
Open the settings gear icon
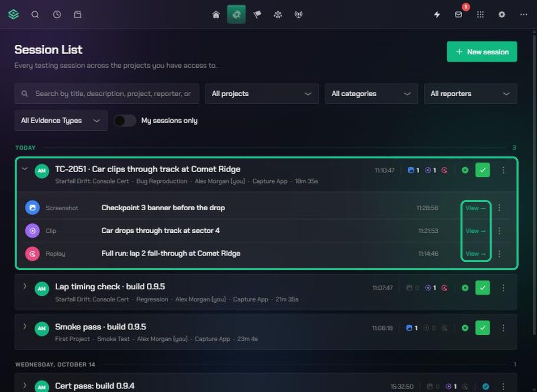[x=502, y=14]
